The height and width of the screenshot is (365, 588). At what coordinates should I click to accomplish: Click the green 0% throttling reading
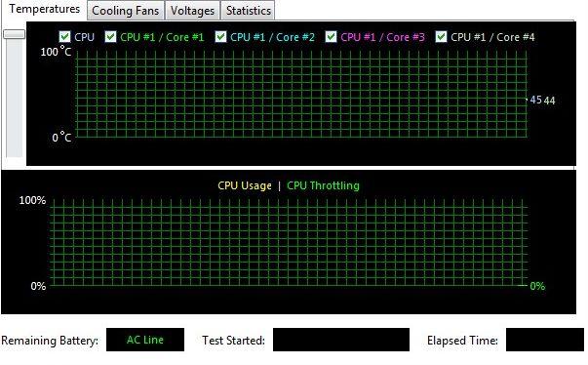[x=537, y=286]
